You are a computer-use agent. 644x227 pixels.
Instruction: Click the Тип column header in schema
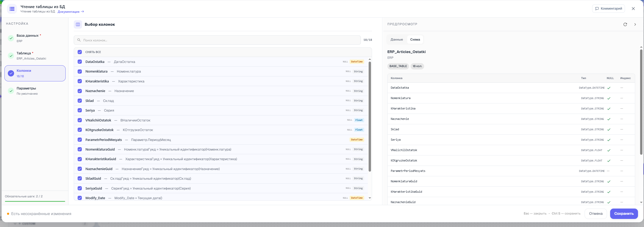tap(584, 78)
